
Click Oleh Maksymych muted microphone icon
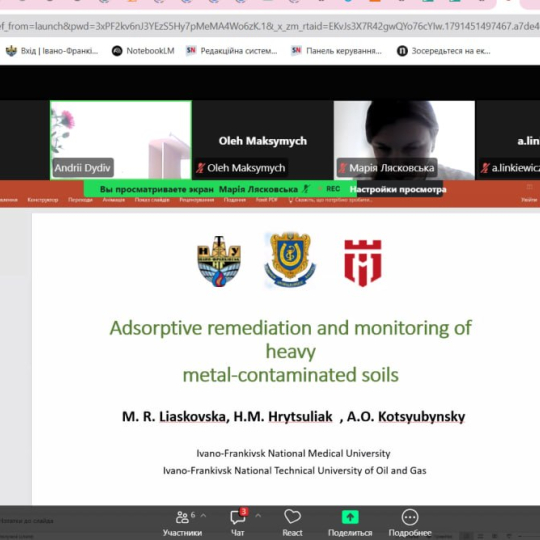click(x=200, y=168)
